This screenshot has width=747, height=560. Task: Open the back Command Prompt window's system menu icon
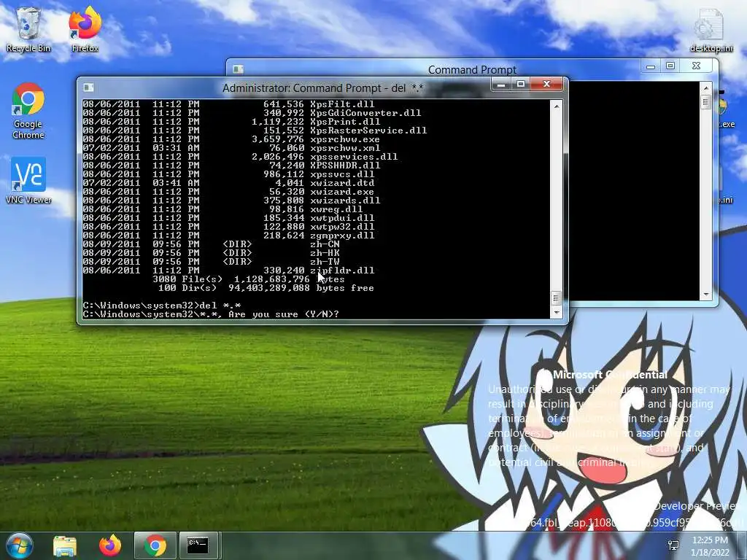(239, 69)
